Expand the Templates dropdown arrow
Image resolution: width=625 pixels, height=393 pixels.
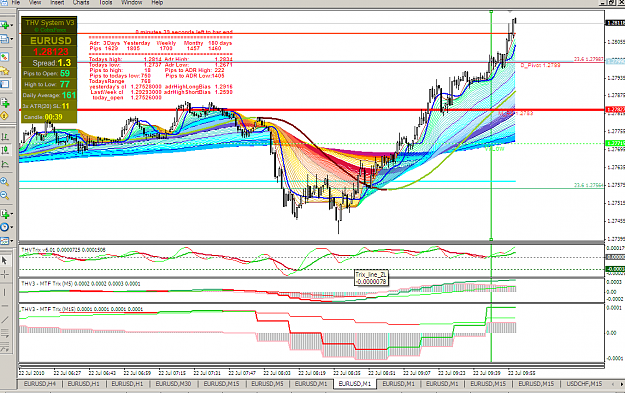point(12,241)
